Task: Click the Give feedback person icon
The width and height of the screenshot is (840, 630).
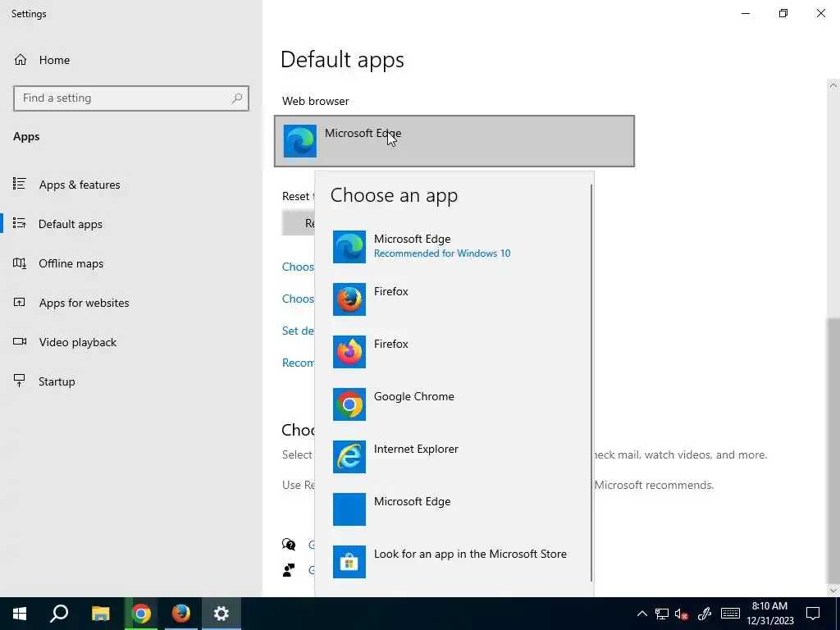Action: pos(289,570)
